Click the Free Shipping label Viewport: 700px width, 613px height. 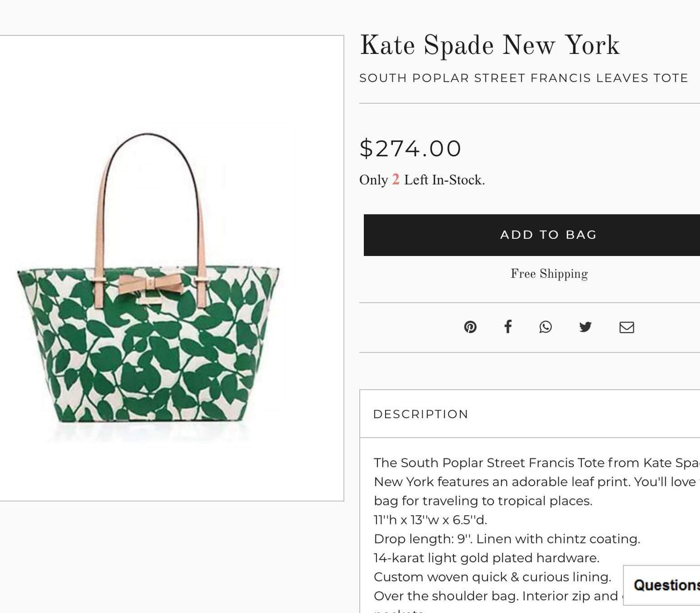click(x=549, y=274)
